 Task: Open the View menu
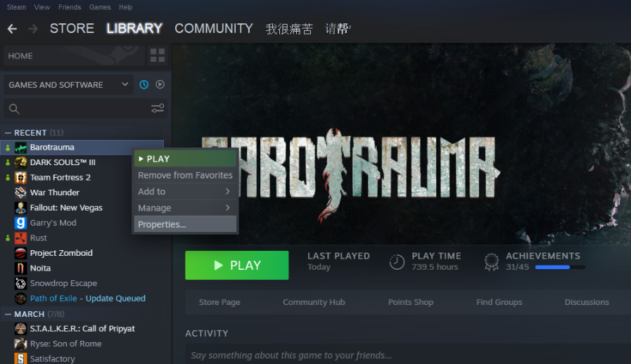42,7
